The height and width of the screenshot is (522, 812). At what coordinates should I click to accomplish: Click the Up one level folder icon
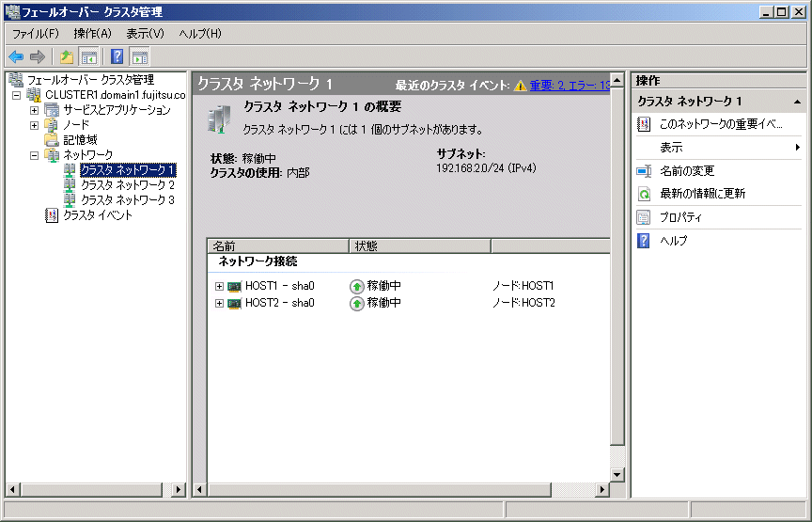pyautogui.click(x=67, y=56)
